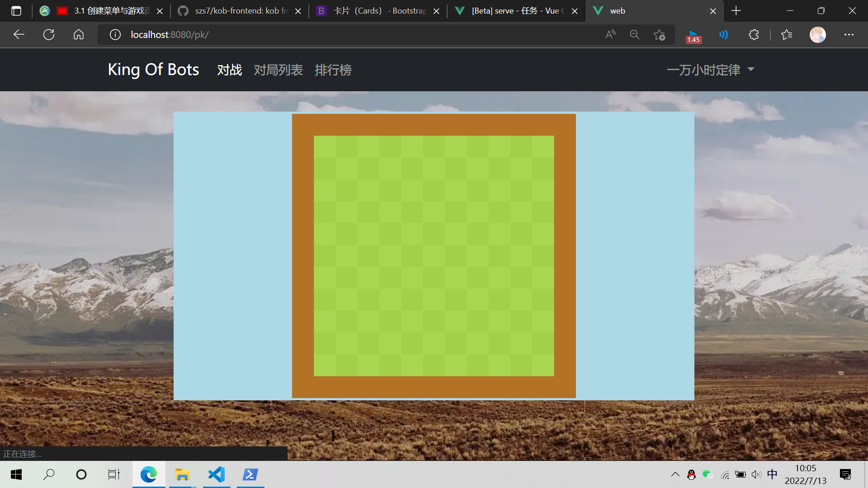Add this page to favorites
The height and width of the screenshot is (488, 868).
pyautogui.click(x=660, y=34)
